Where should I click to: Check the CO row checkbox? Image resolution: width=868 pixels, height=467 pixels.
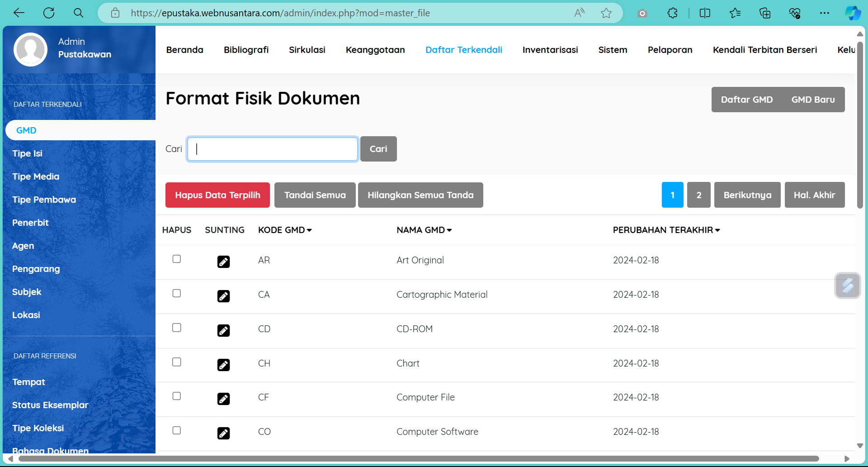[x=177, y=430]
